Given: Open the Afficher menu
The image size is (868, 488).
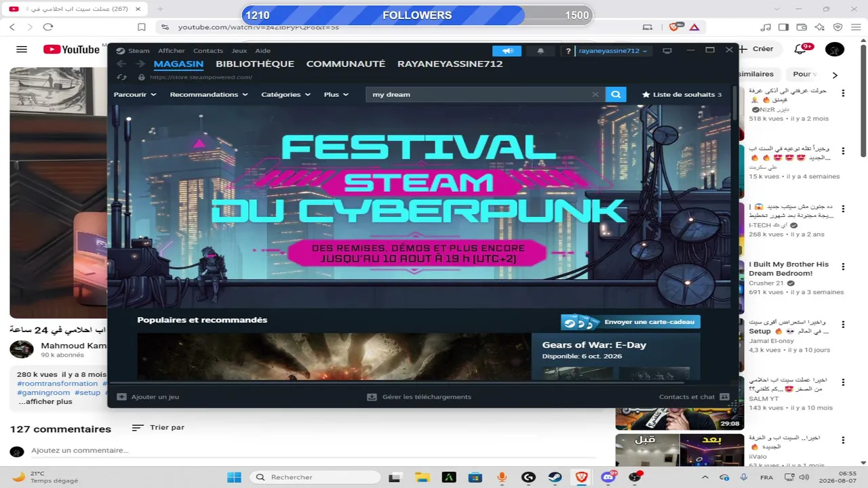Looking at the screenshot, I should [x=172, y=51].
